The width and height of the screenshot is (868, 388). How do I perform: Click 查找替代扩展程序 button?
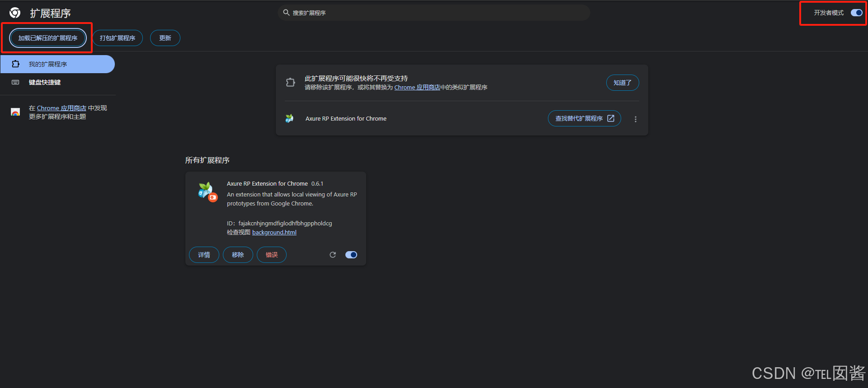(585, 118)
